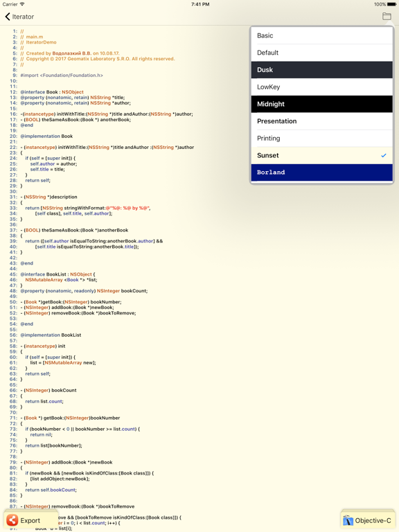Image resolution: width=399 pixels, height=532 pixels.
Task: Click 'return list.count;' line
Action: [44, 401]
